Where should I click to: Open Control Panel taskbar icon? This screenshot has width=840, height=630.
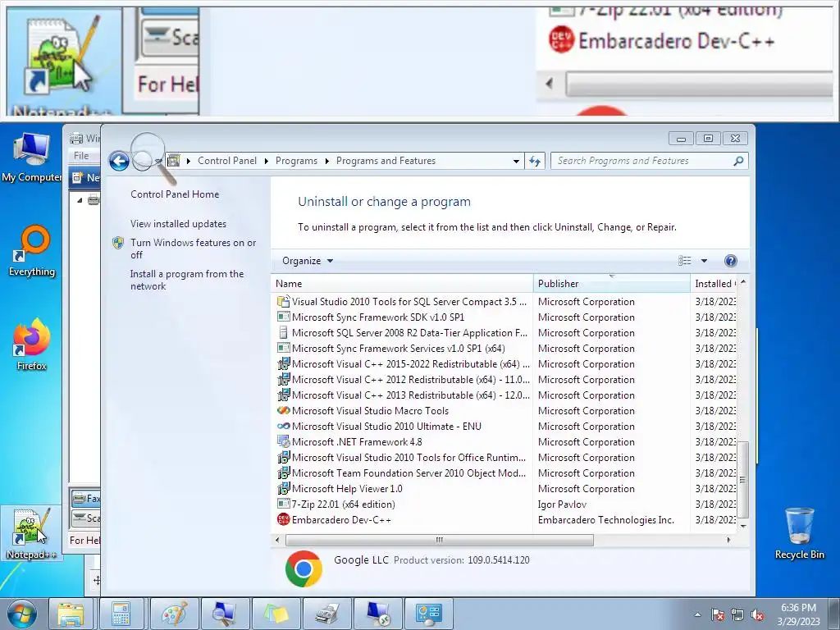tap(428, 614)
